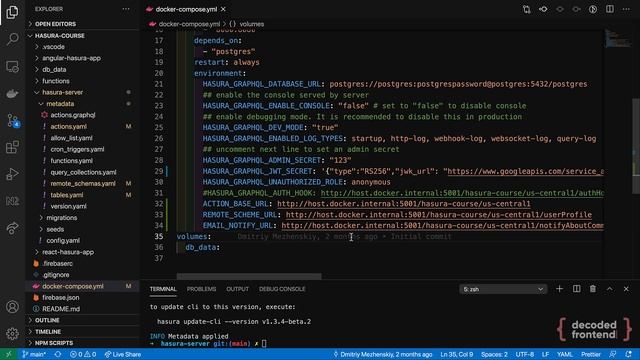Start Live Share from status bar

click(122, 354)
